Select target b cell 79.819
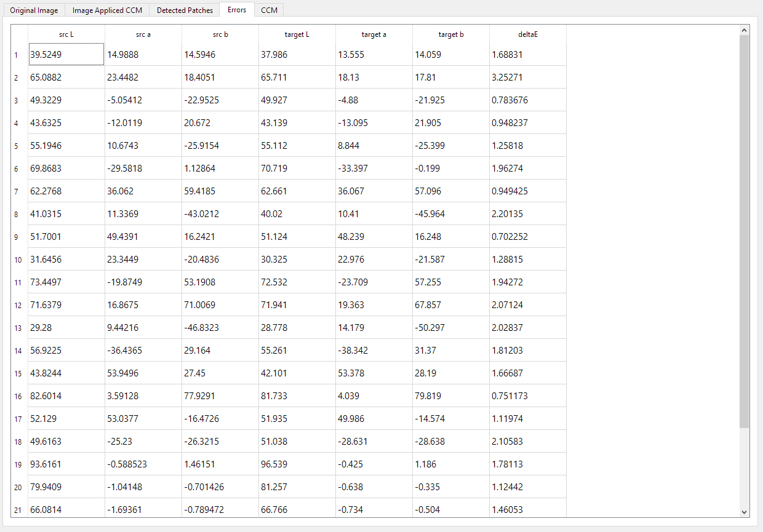 451,396
